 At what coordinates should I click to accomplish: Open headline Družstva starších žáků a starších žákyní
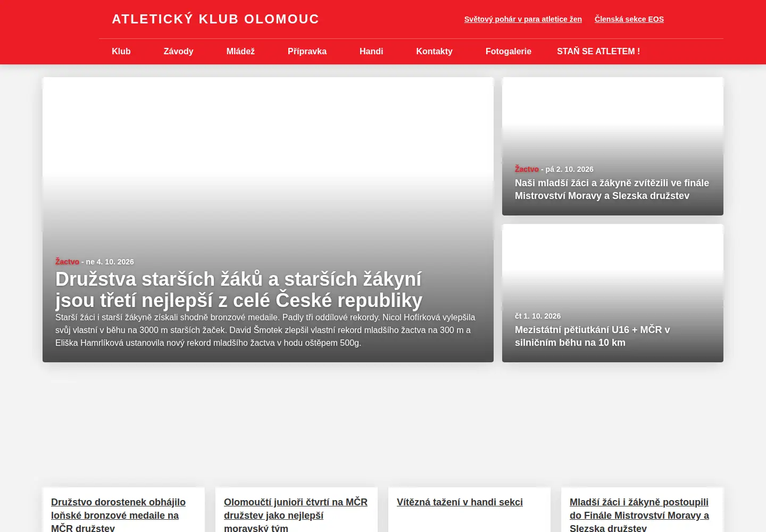(x=239, y=290)
